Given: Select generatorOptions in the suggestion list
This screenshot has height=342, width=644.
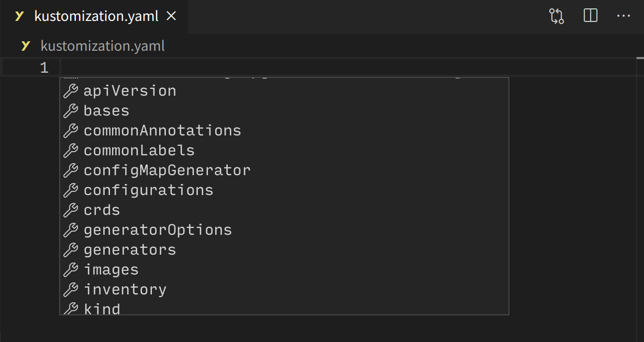Looking at the screenshot, I should point(284,230).
